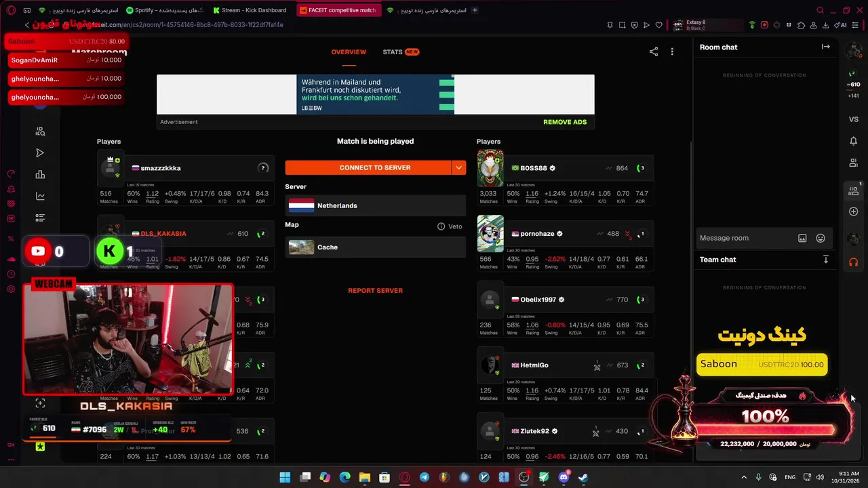
Task: Click the REPORT SERVER link
Action: click(376, 291)
